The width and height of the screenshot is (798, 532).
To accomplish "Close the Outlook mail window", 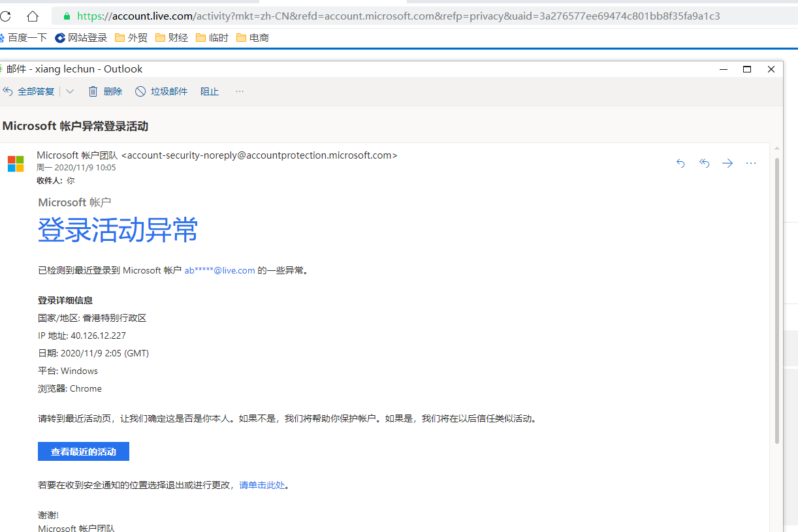I will click(x=771, y=69).
